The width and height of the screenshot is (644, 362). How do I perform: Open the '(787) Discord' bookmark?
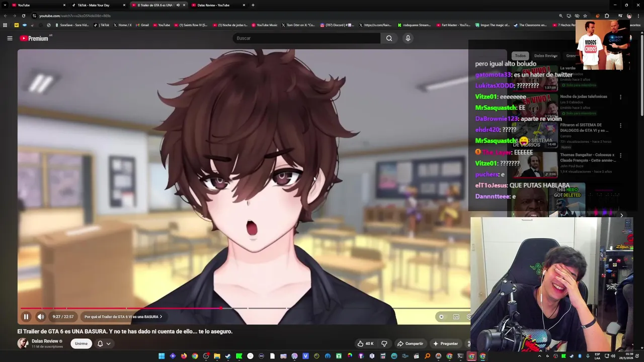tap(337, 25)
